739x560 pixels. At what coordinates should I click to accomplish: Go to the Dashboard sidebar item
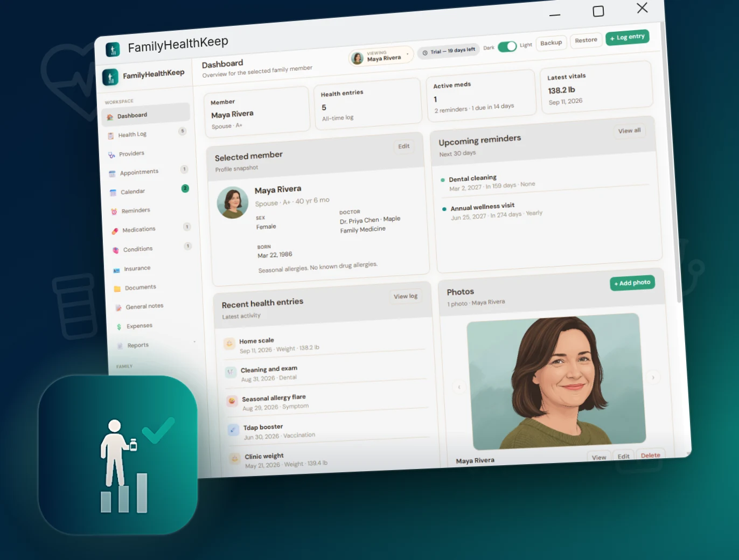145,114
